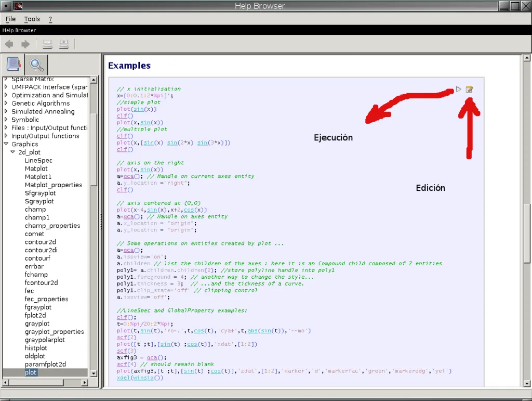Viewport: 532px width, 401px height.
Task: Select contour2di in the help tree
Action: pyautogui.click(x=41, y=250)
